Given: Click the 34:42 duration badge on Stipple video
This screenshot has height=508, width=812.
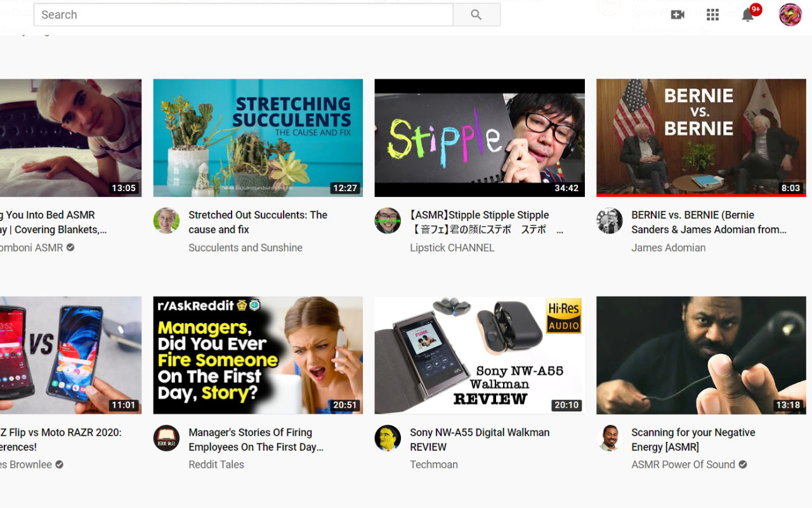Looking at the screenshot, I should 566,188.
